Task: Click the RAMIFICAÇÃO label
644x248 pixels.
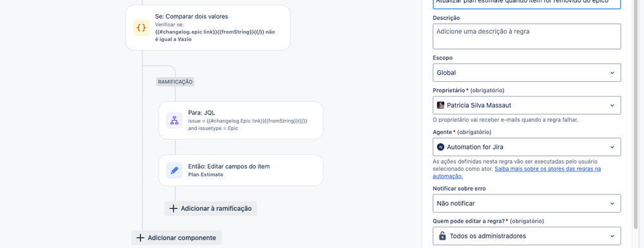Action: click(x=175, y=82)
